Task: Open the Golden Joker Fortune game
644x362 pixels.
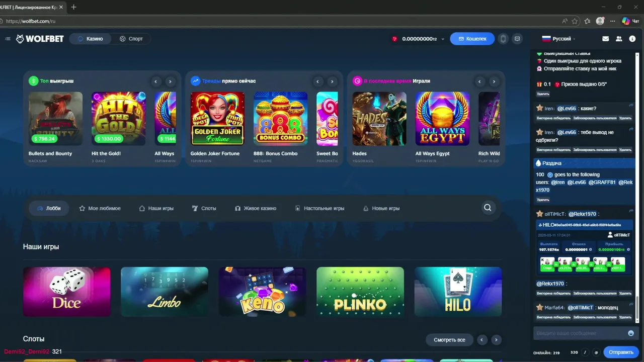Action: (217, 119)
